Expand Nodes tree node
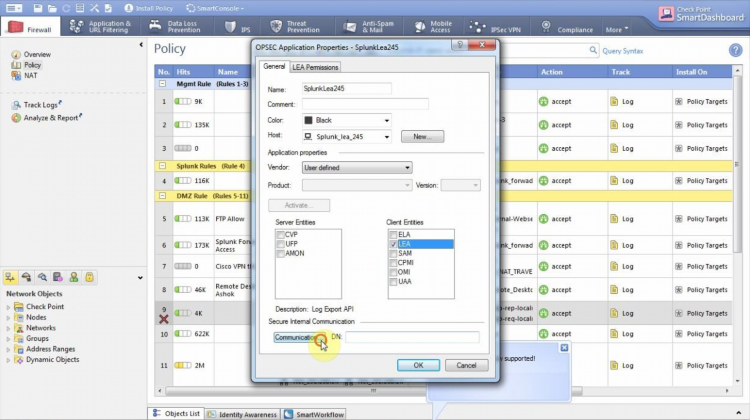Screen dimensions: 750x420 (8, 318)
